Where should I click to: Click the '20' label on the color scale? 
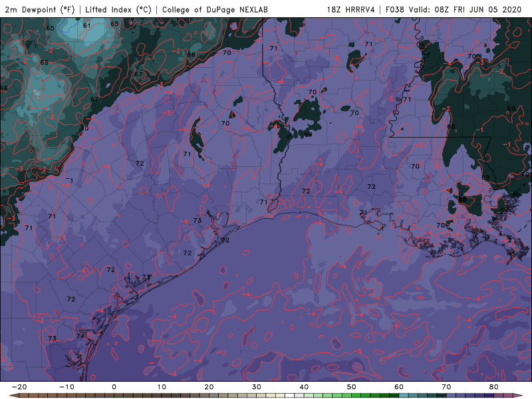[209, 387]
